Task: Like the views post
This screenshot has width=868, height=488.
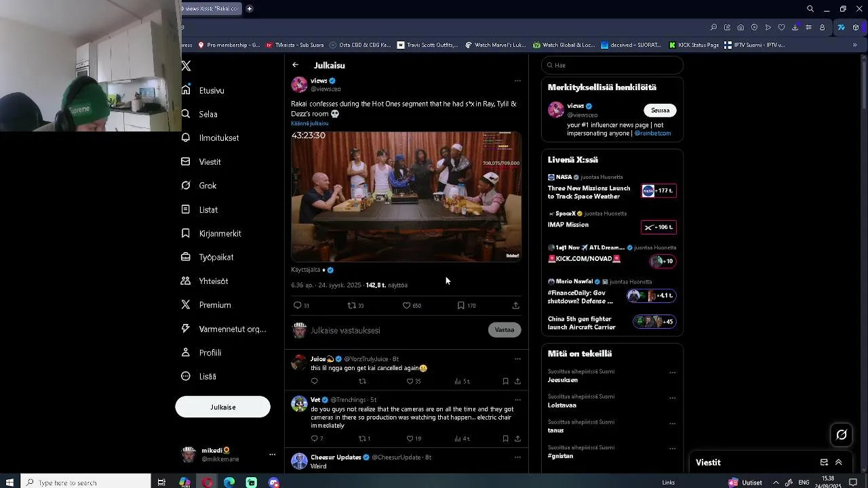Action: coord(406,306)
